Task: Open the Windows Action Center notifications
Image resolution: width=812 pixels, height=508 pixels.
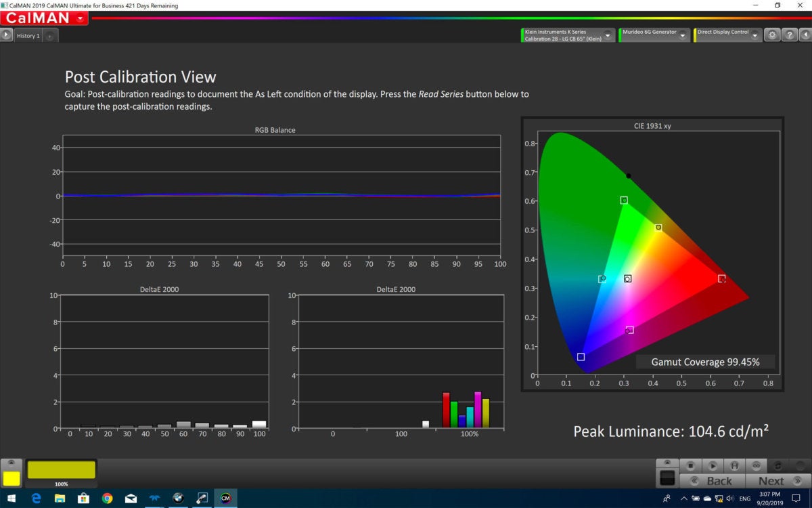Action: click(x=796, y=498)
